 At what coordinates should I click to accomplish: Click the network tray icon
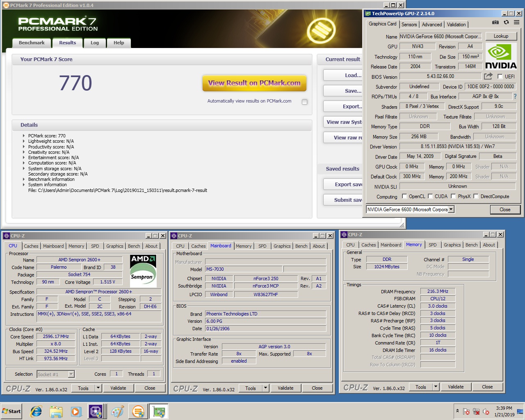tap(476, 411)
